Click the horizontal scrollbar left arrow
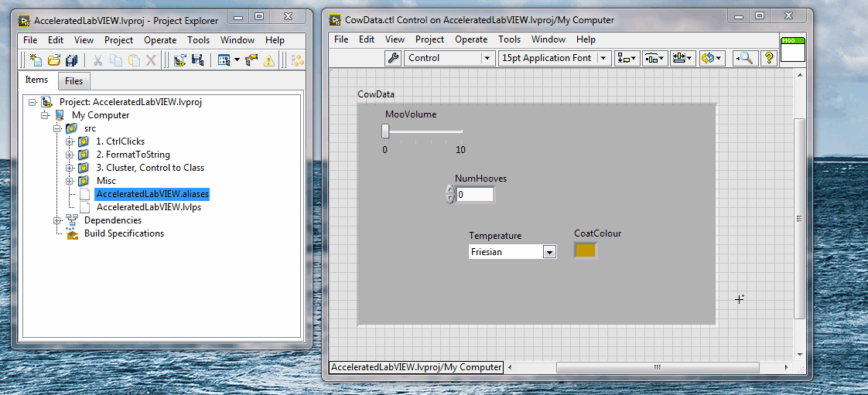The image size is (868, 395). (510, 367)
